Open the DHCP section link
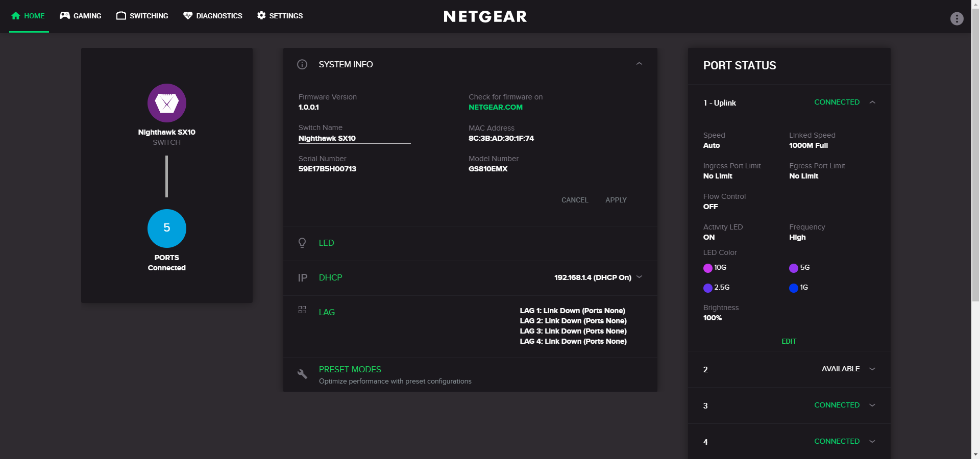 pos(330,277)
